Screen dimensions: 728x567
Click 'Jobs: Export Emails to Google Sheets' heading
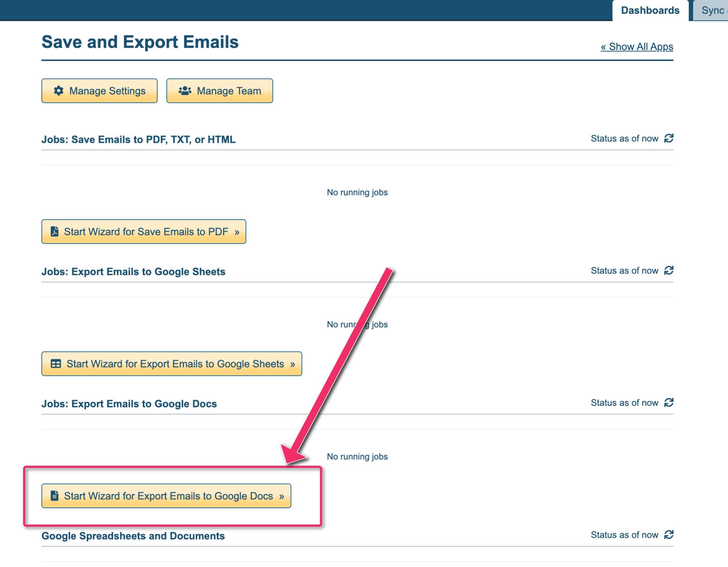point(133,272)
